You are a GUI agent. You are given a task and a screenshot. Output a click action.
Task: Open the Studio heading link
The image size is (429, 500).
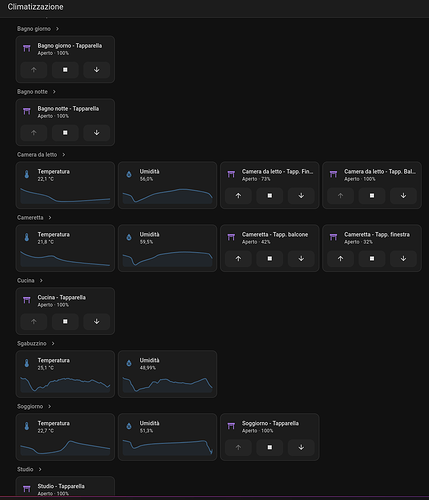tap(25, 469)
